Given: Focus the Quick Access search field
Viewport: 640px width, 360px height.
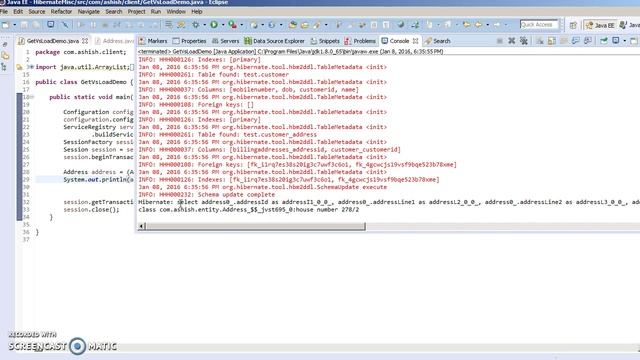Looking at the screenshot, I should pos(539,25).
